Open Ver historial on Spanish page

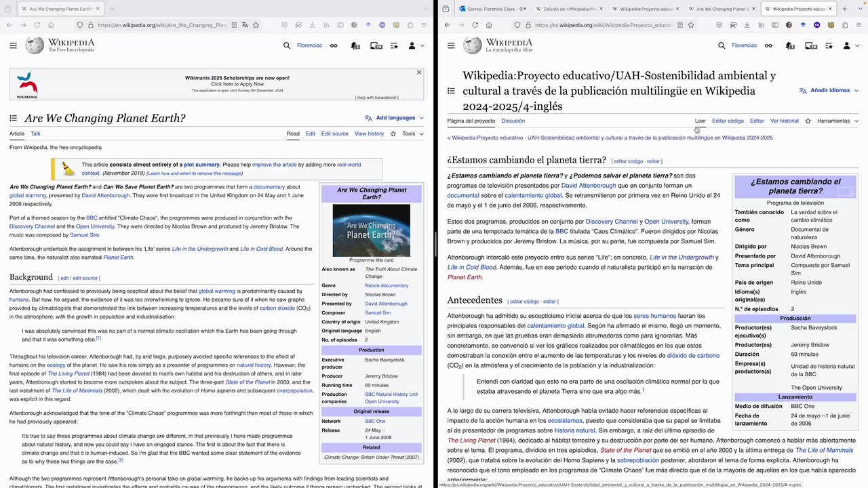click(785, 121)
